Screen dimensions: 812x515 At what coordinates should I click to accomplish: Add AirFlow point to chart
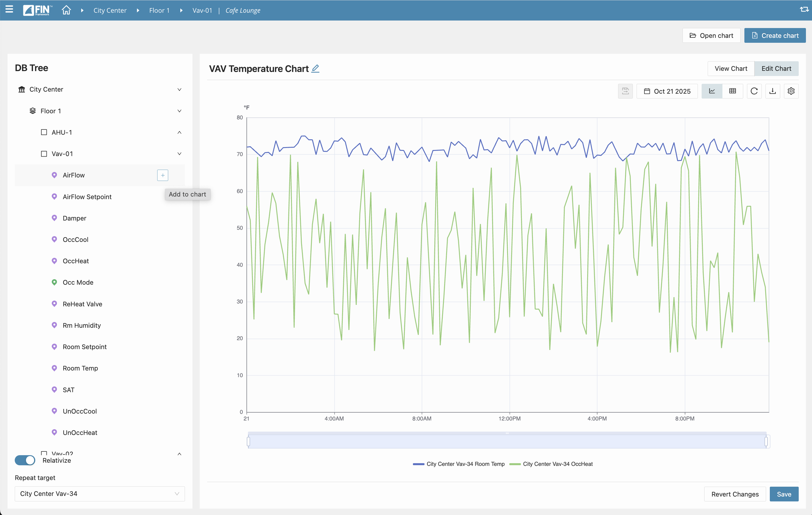162,175
